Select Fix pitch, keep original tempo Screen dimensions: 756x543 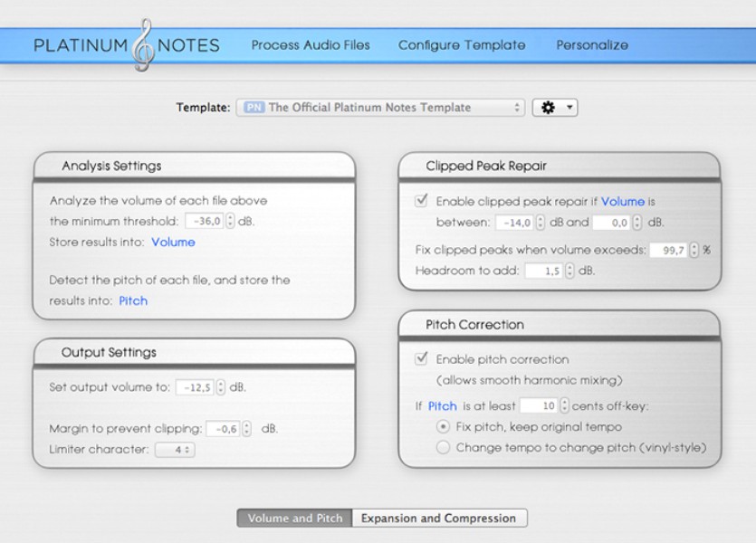pos(443,426)
